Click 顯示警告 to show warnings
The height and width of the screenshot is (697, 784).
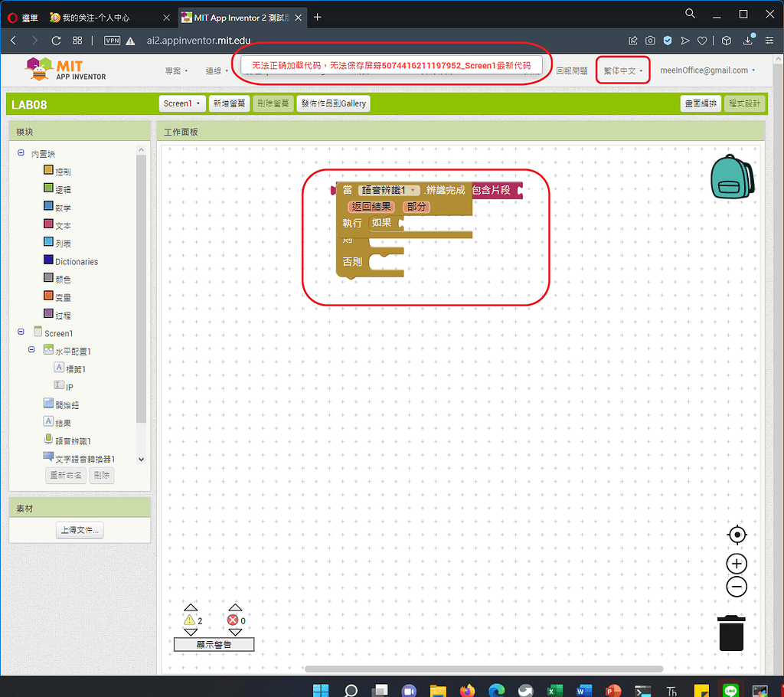(x=214, y=644)
